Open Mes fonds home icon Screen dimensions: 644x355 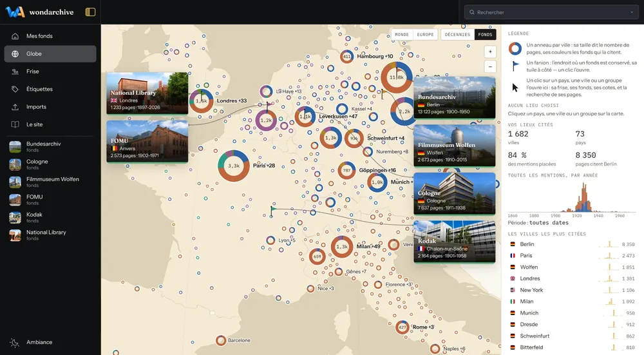[15, 36]
